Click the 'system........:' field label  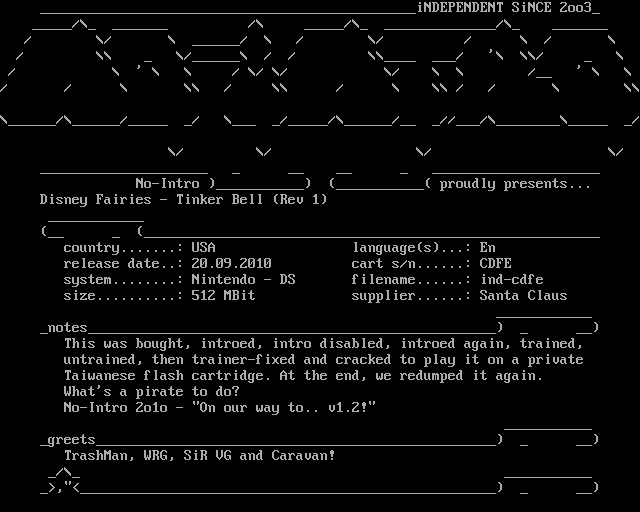[x=123, y=280]
